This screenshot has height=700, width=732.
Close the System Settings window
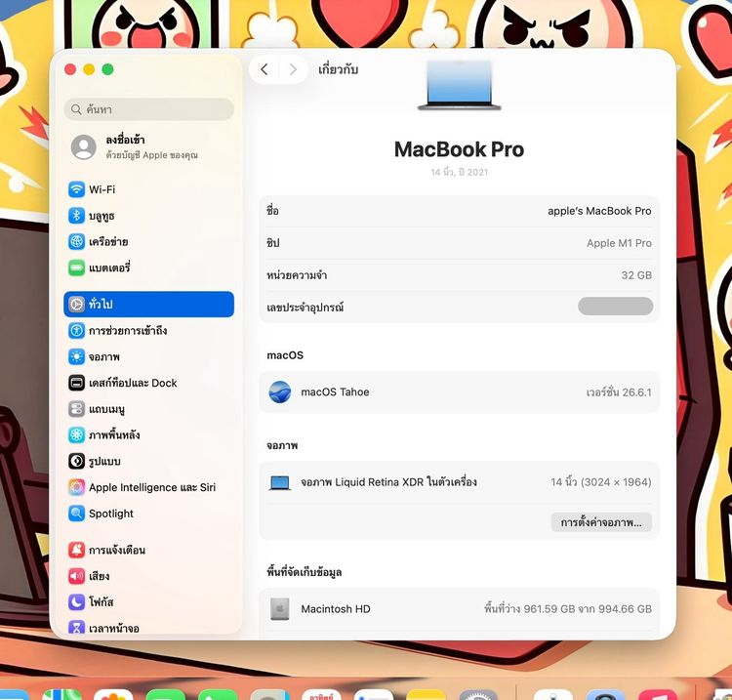click(x=70, y=69)
